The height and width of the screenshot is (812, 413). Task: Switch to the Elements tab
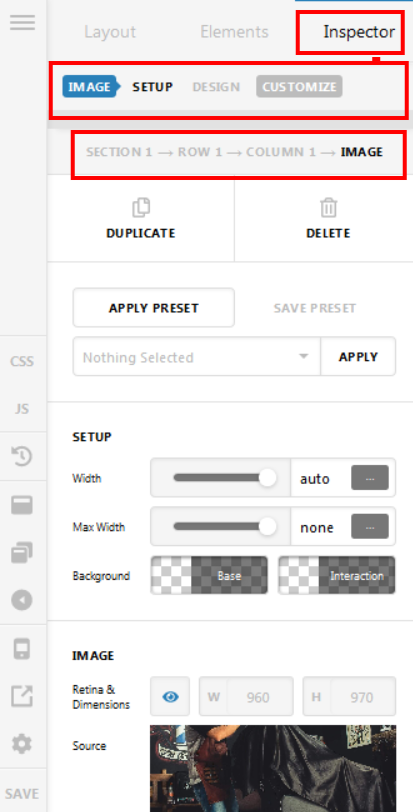point(234,32)
